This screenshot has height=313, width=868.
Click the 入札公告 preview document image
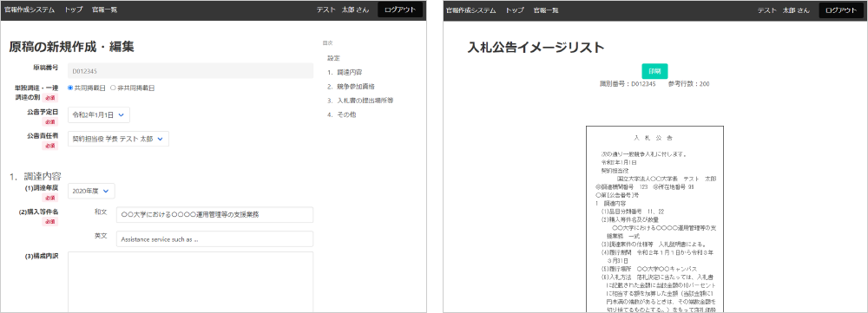654,219
